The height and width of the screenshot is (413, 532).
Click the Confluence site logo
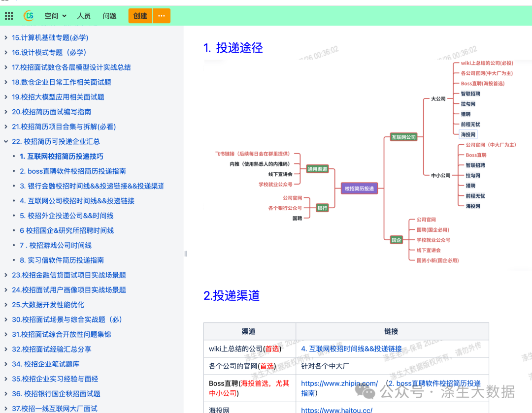pos(29,16)
